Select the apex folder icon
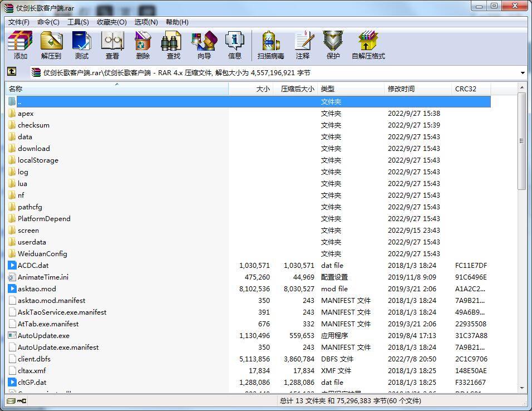The width and height of the screenshot is (532, 411). point(12,113)
